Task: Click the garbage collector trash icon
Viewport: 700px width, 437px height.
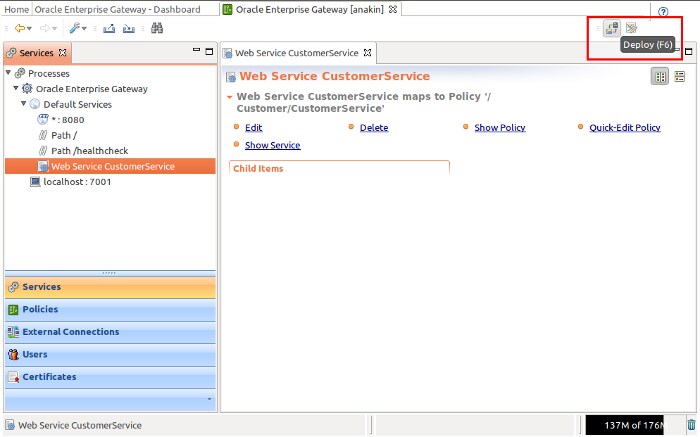Action: click(x=691, y=425)
